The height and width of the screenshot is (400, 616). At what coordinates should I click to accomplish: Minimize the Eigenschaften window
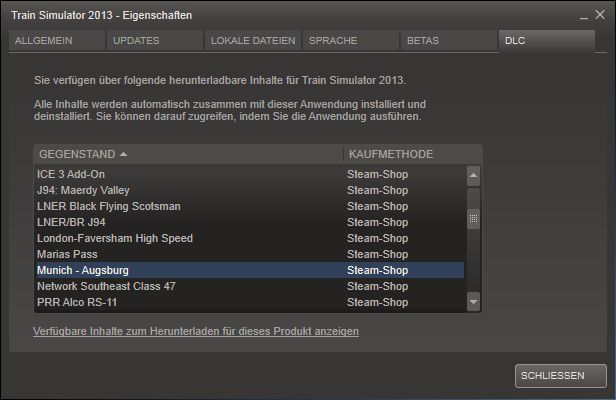584,16
